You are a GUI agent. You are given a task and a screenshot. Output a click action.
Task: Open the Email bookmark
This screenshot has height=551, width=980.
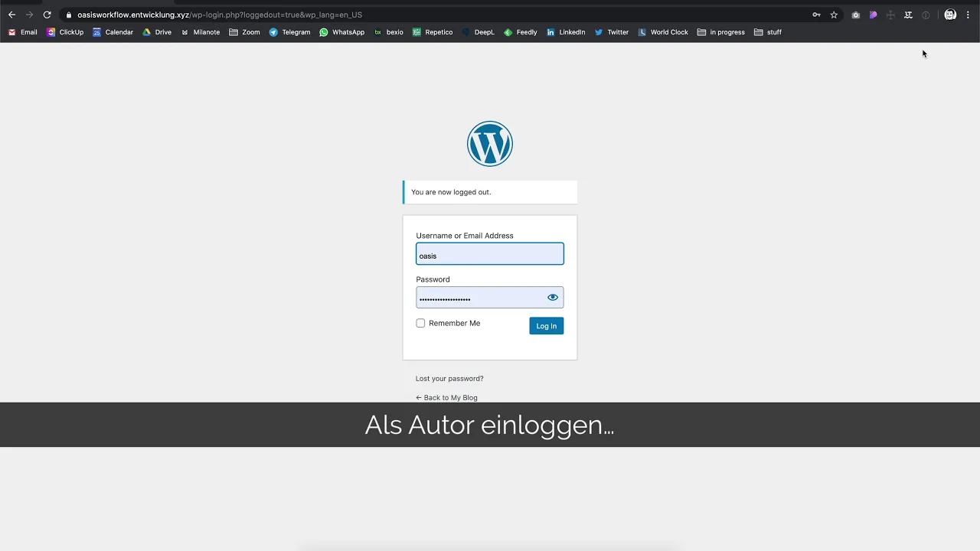[x=22, y=32]
